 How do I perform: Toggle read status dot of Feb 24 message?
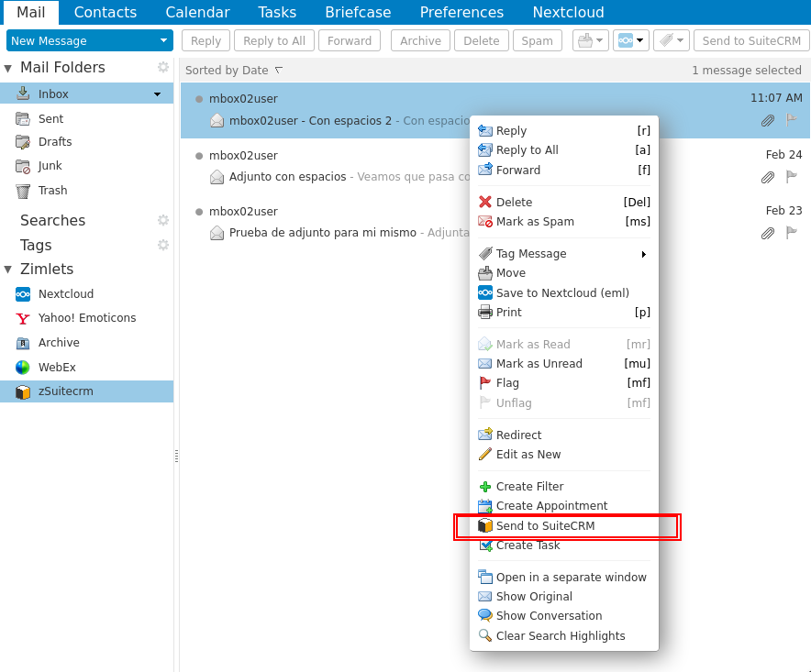198,156
